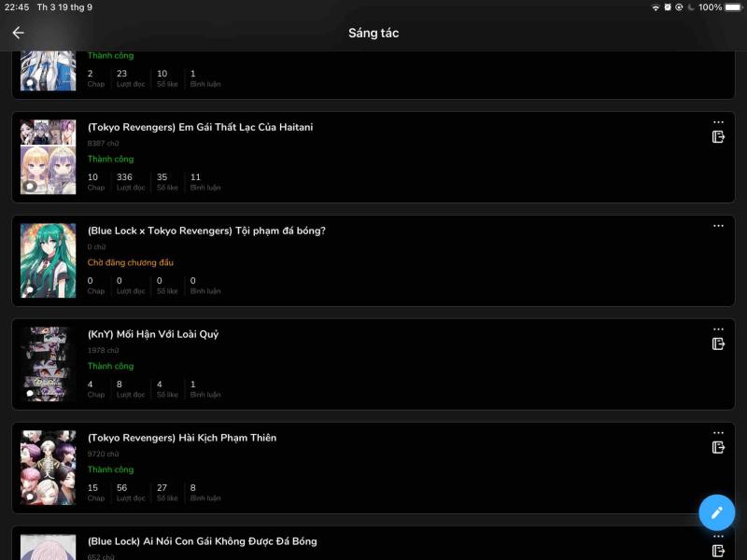The image size is (747, 560).
Task: Open story Hài Kịch Phạm Thiên title
Action: point(182,438)
